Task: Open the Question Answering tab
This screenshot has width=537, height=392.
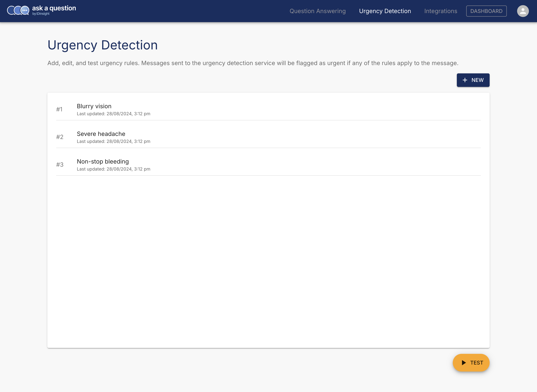Action: click(317, 11)
